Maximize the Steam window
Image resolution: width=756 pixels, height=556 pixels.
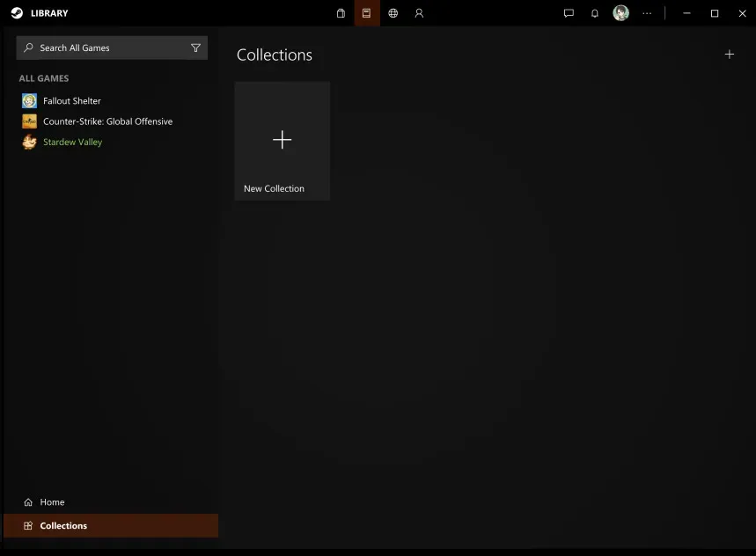[715, 13]
